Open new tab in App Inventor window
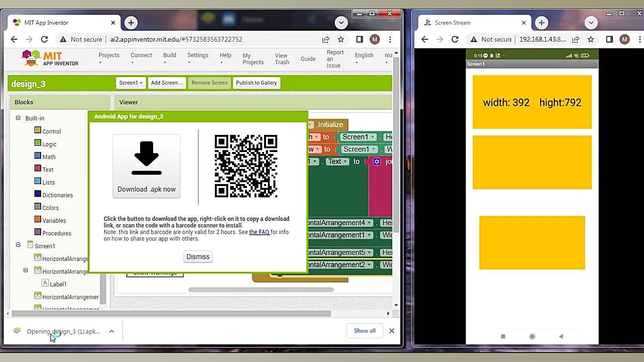The height and width of the screenshot is (362, 644). [x=131, y=22]
